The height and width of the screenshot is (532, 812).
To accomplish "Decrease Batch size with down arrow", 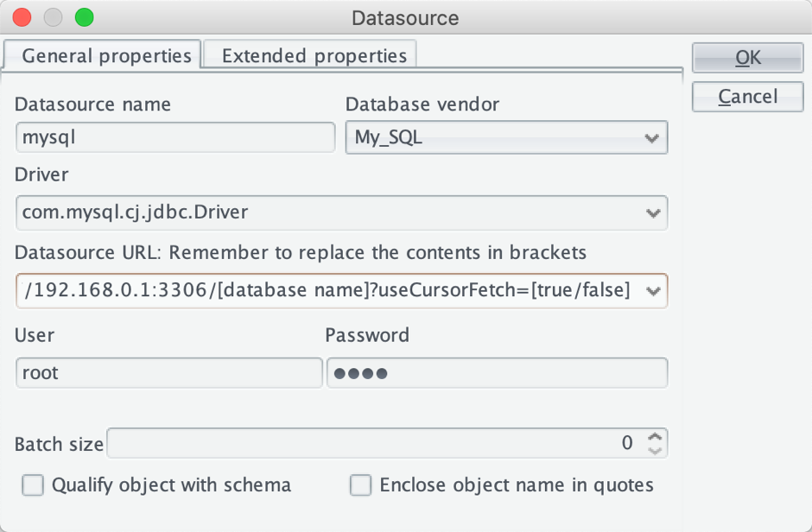I will coord(656,450).
